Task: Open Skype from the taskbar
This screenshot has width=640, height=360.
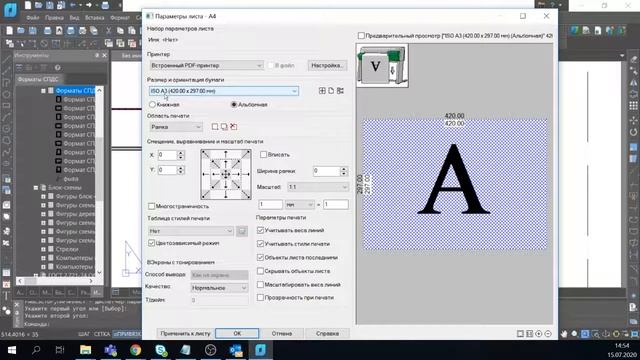Action: tap(161, 350)
